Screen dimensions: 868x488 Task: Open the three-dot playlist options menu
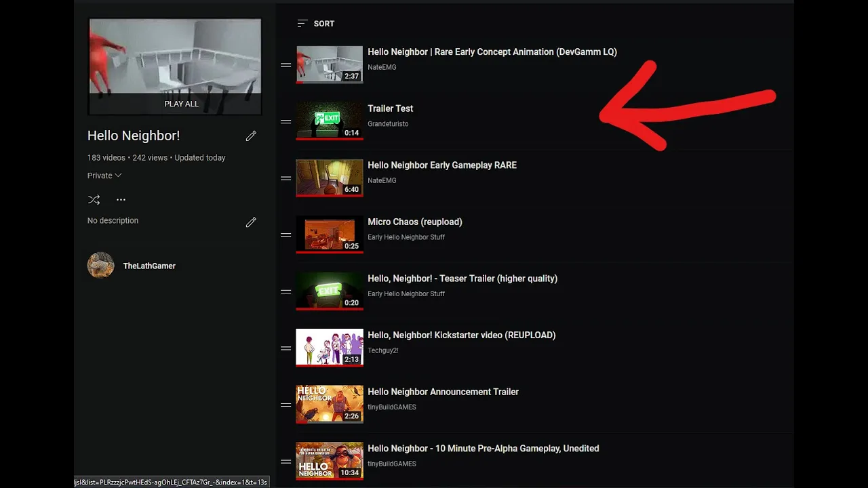click(x=121, y=200)
